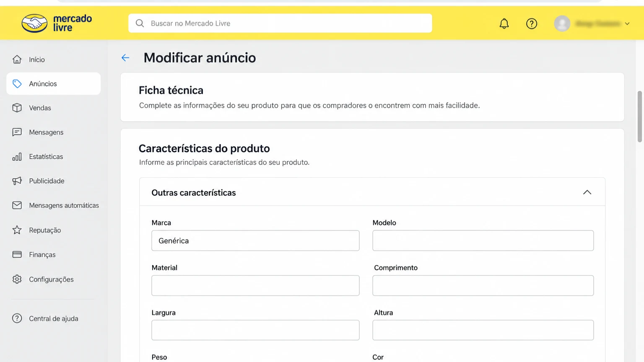Open Central de ajuda link
644x362 pixels.
(54, 318)
